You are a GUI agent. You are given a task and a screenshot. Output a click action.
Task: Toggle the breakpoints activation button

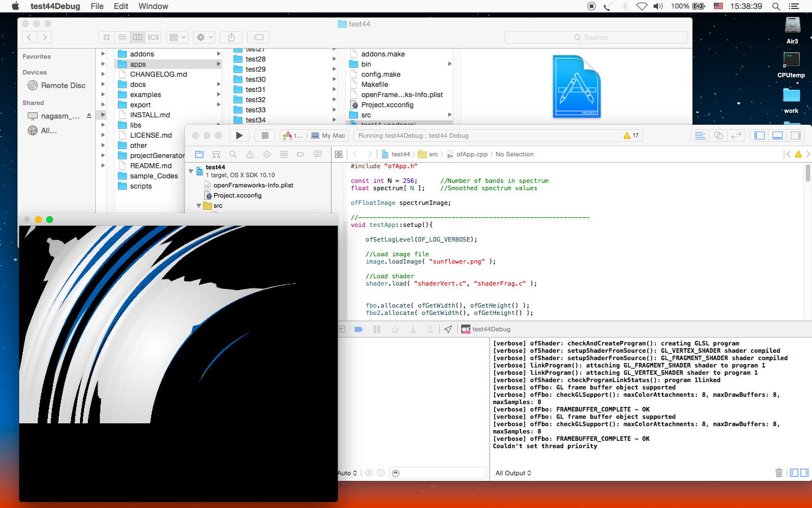358,329
